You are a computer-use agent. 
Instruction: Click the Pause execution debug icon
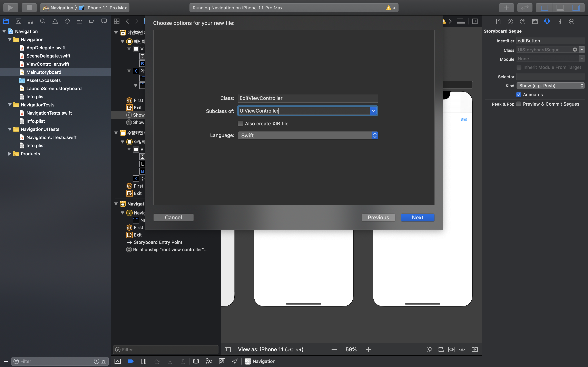coord(144,361)
